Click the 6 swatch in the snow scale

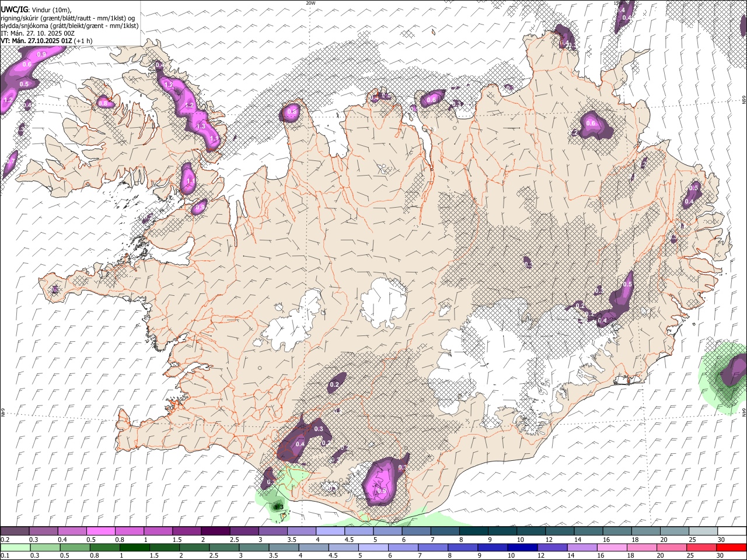click(415, 531)
